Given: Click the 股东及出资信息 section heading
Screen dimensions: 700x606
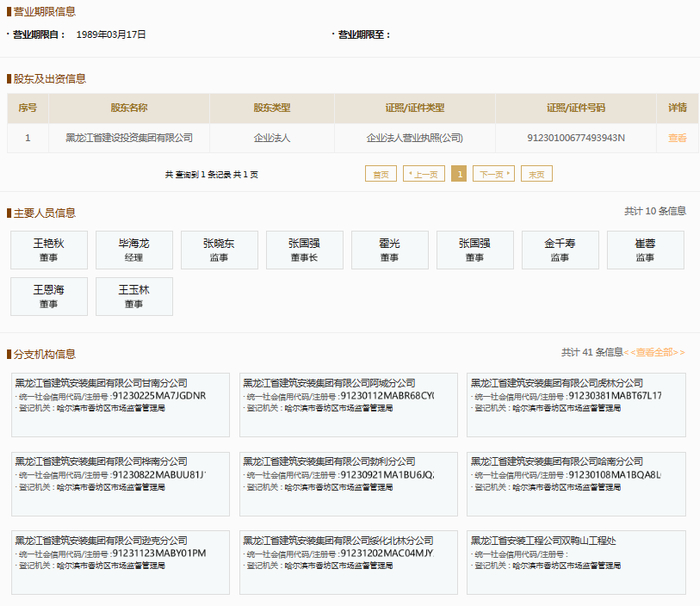Looking at the screenshot, I should (50, 79).
